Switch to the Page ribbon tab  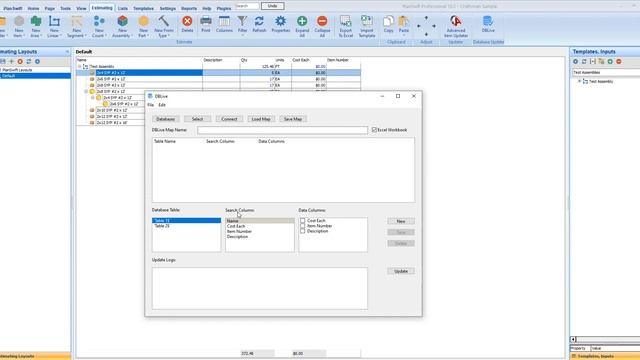coord(49,8)
